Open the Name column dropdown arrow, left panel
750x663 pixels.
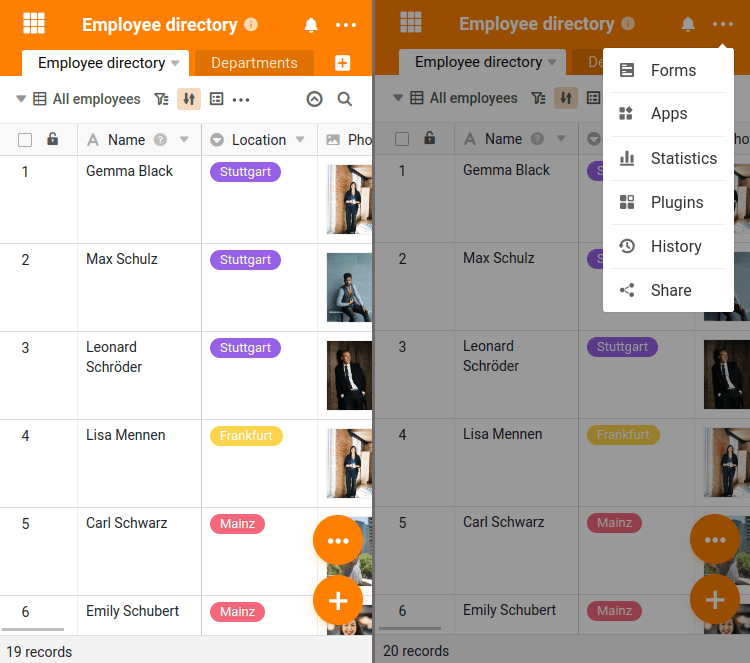tap(184, 140)
